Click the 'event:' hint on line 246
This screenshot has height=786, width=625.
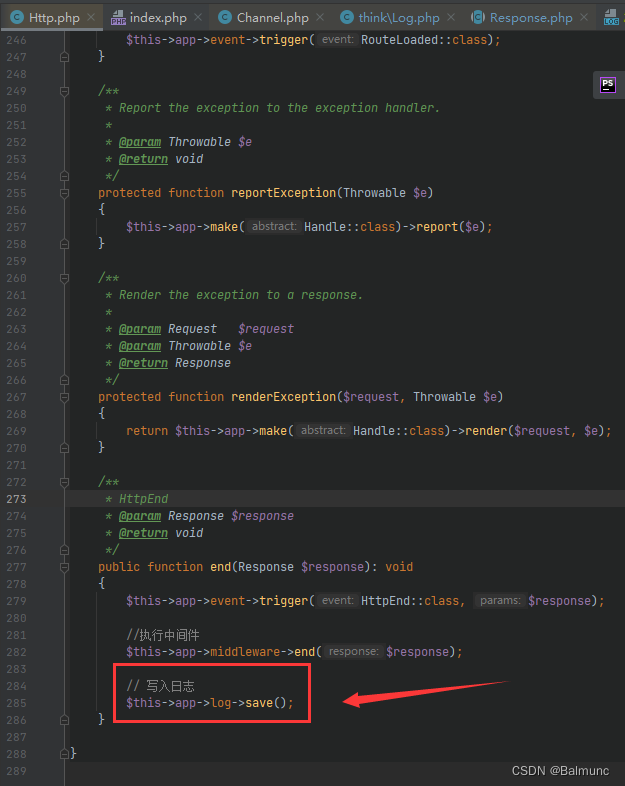(x=338, y=40)
